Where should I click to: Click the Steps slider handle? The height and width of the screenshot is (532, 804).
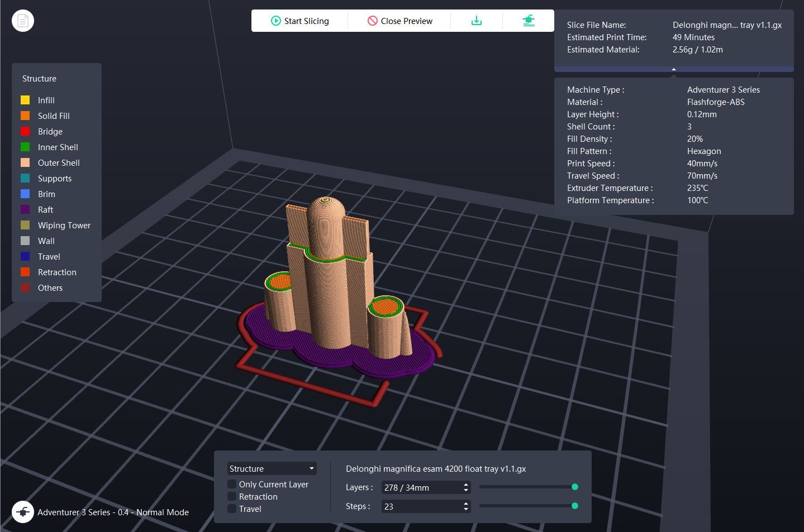(x=574, y=506)
